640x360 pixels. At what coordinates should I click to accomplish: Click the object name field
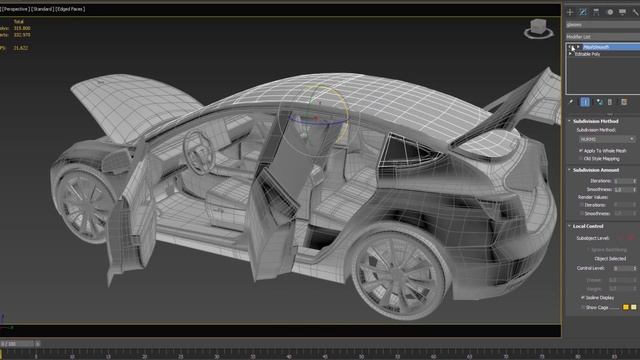pos(602,25)
